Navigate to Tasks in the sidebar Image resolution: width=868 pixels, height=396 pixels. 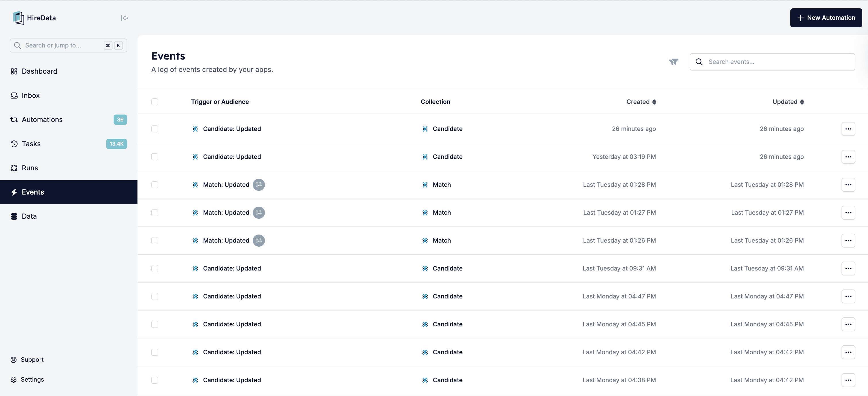coord(69,144)
